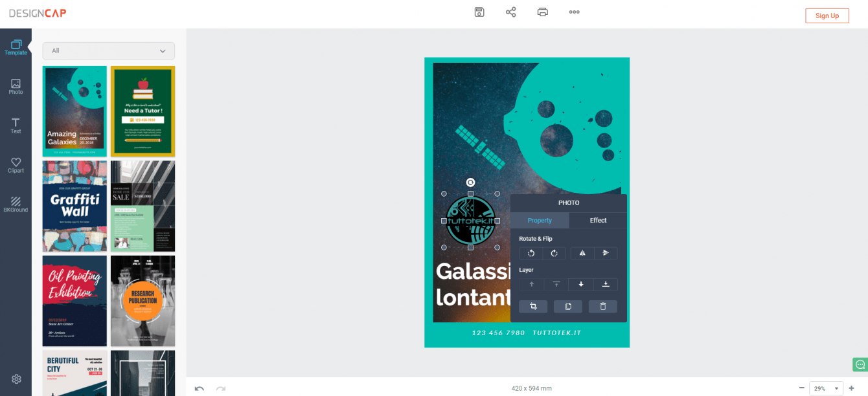This screenshot has width=868, height=396.
Task: Click the share icon in top toolbar
Action: 511,12
